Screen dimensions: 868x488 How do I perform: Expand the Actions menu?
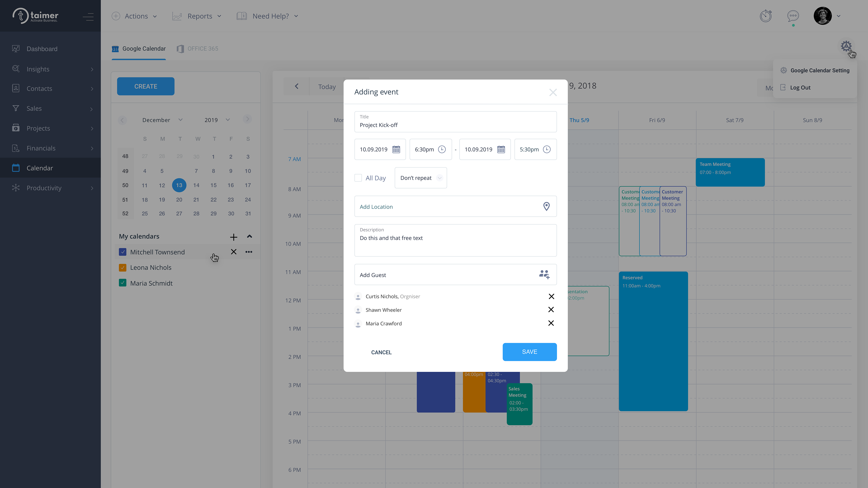(134, 16)
